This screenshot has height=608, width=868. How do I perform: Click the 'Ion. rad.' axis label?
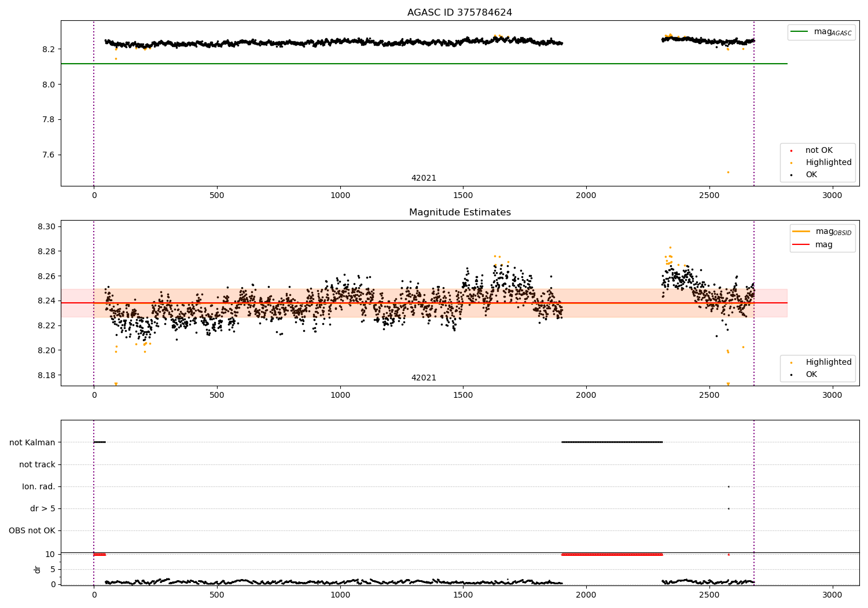(x=39, y=486)
